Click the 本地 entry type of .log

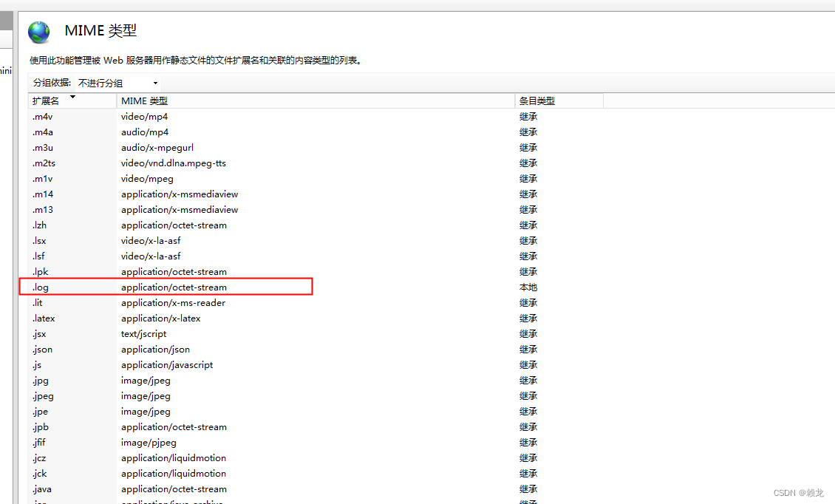(528, 287)
